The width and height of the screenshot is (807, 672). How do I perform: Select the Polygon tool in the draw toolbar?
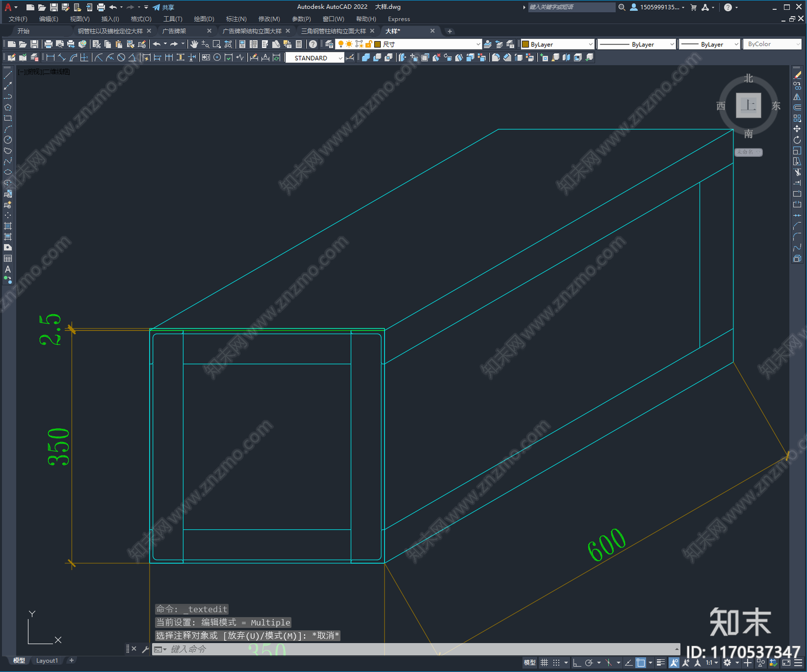click(8, 107)
